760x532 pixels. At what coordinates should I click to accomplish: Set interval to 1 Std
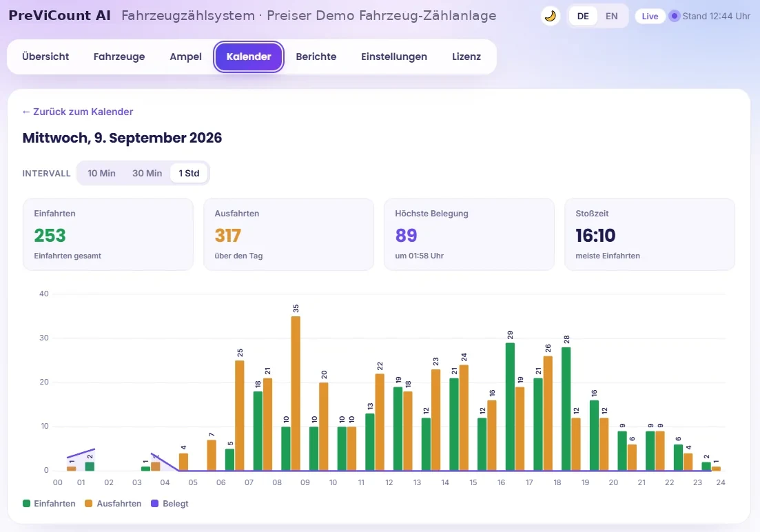[x=189, y=173]
